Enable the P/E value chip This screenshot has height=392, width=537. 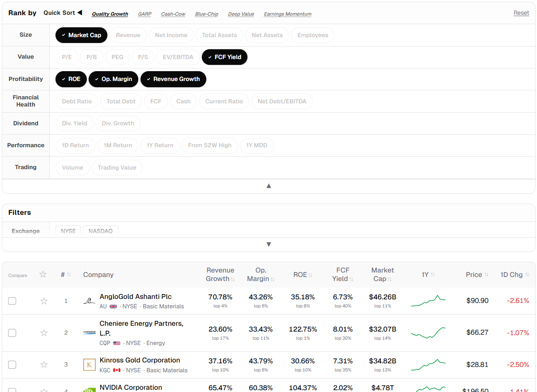pyautogui.click(x=67, y=57)
